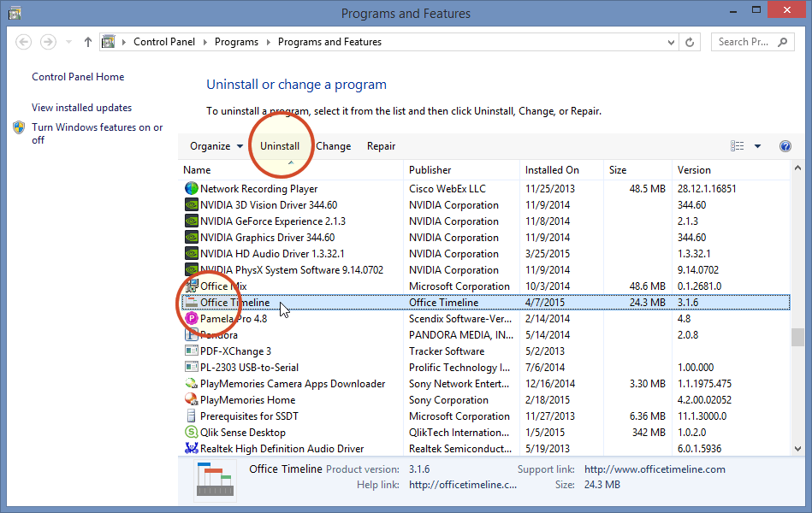812x513 pixels.
Task: Select the Pandora program icon
Action: pyautogui.click(x=191, y=334)
